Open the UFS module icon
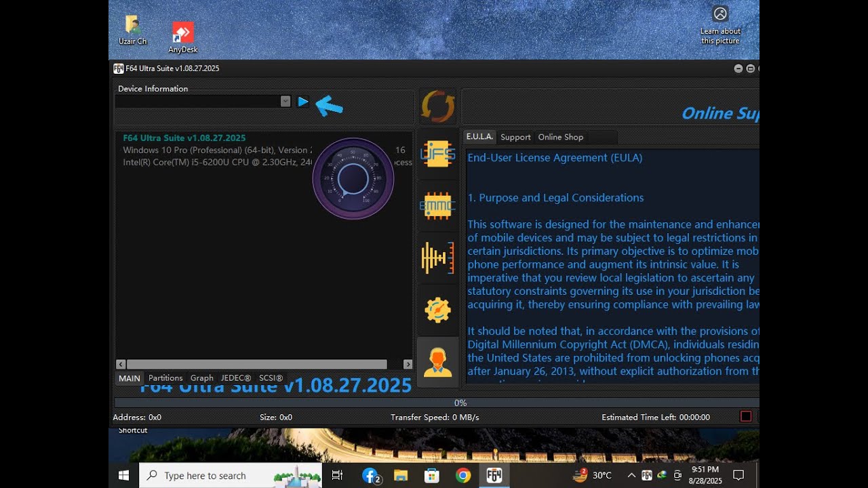This screenshot has width=868, height=488. tap(437, 154)
